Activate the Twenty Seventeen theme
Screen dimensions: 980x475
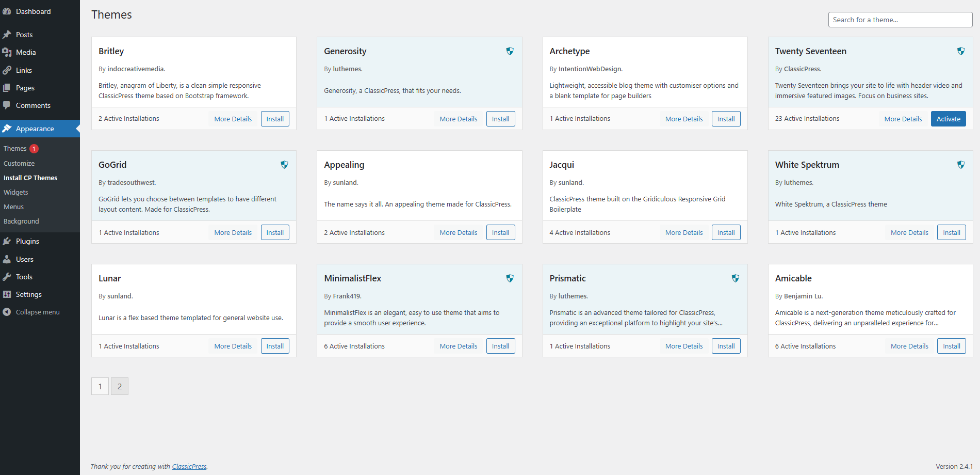point(949,119)
